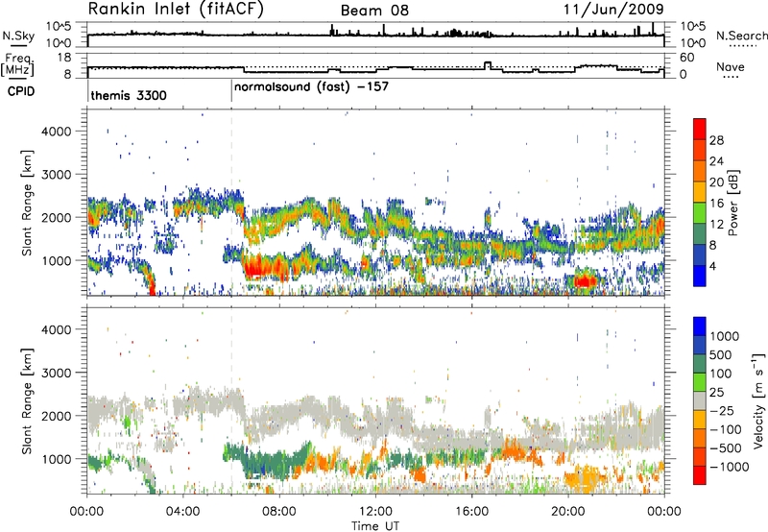768x532 pixels.
Task: Click 'normalsound (fast) -157' label
Action: [311, 87]
